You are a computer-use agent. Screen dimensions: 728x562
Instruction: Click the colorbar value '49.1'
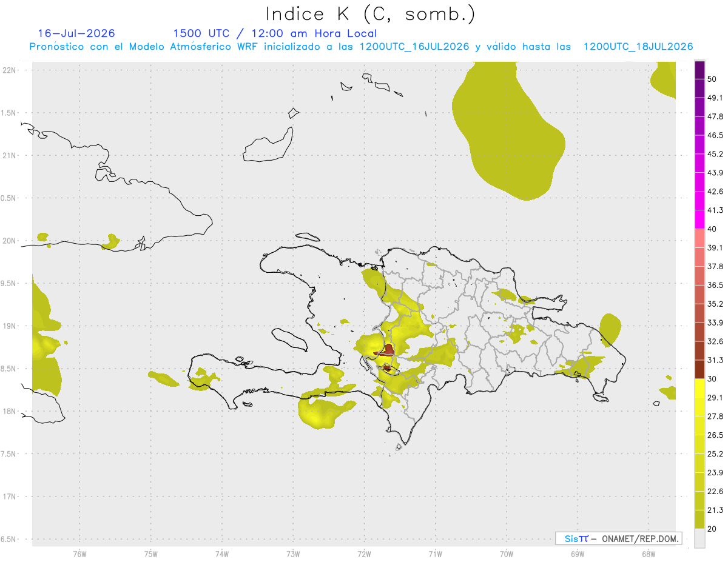tap(715, 98)
